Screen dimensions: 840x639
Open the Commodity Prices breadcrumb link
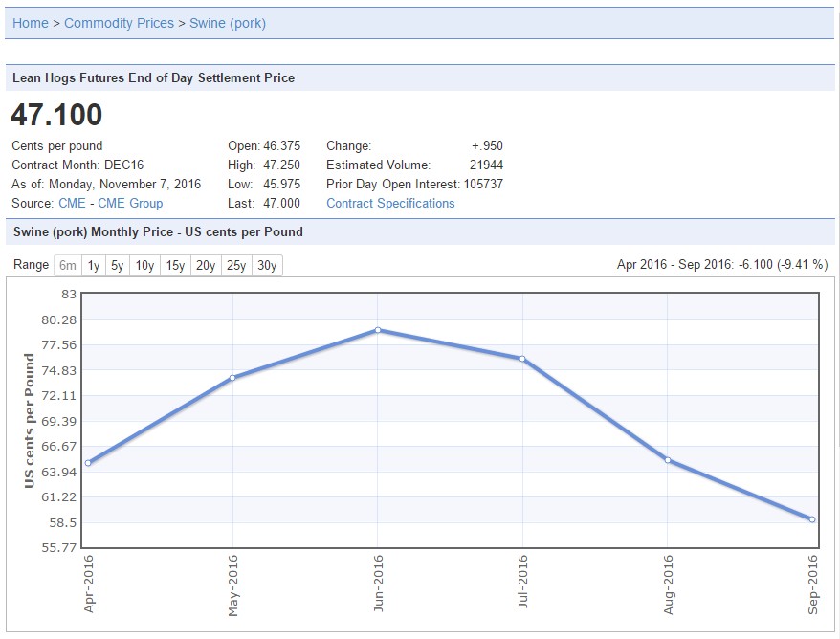(x=119, y=23)
